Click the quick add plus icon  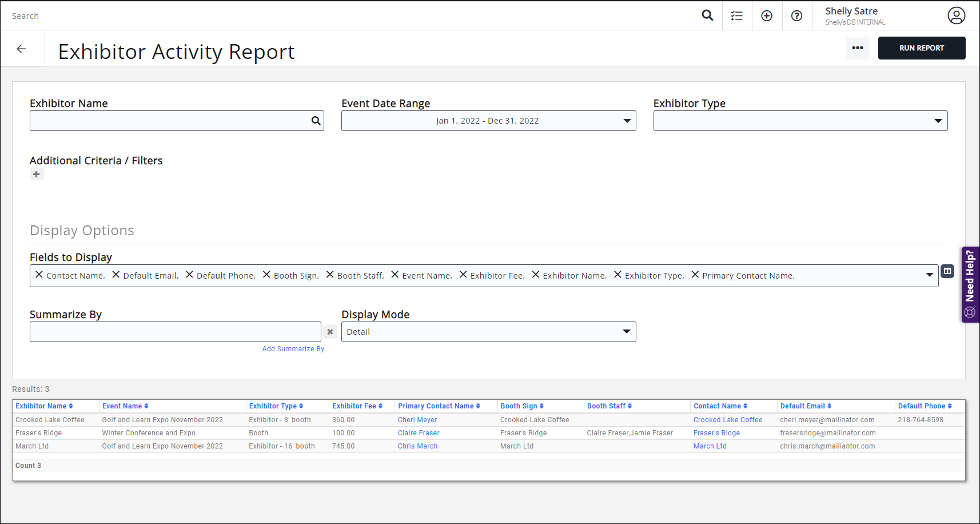coord(767,16)
